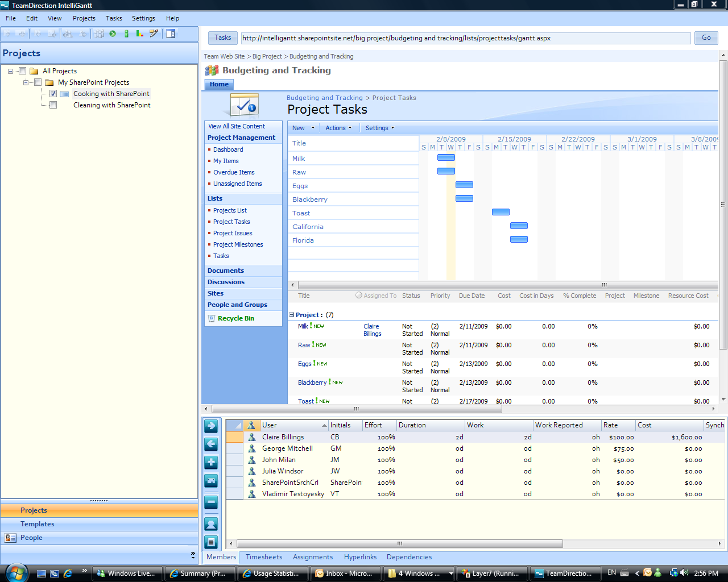Click the minus remove button beside the members grid

(211, 502)
